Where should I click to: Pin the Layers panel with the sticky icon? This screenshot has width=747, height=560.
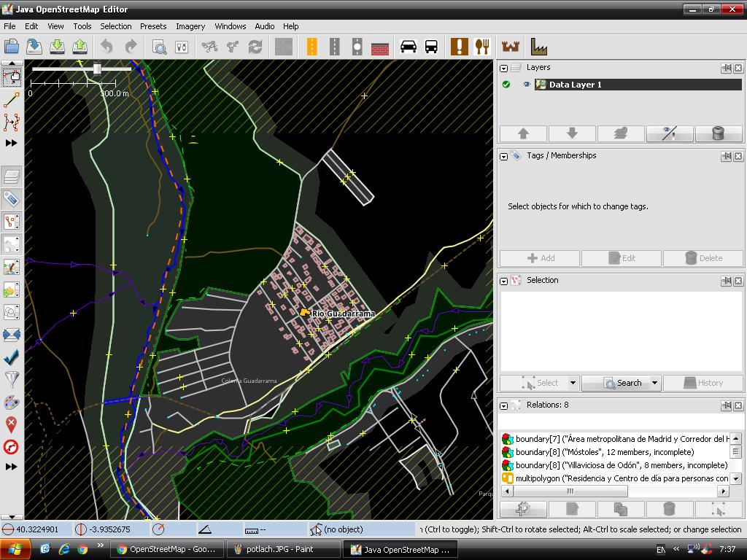coord(727,67)
